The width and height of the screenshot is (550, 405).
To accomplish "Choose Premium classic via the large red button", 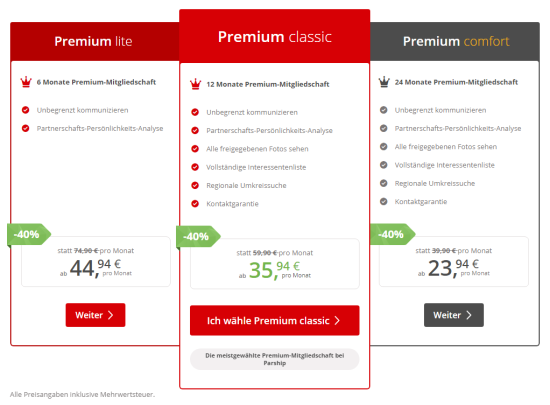I will click(275, 320).
